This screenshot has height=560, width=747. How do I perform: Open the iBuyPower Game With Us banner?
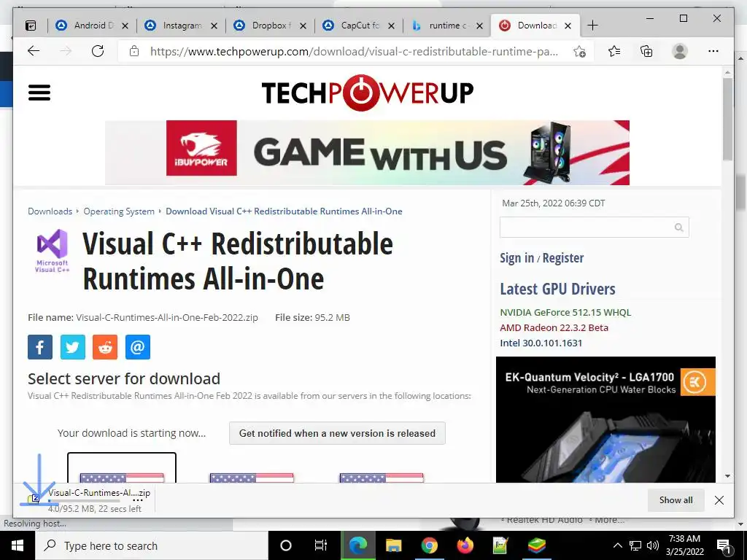(x=367, y=152)
